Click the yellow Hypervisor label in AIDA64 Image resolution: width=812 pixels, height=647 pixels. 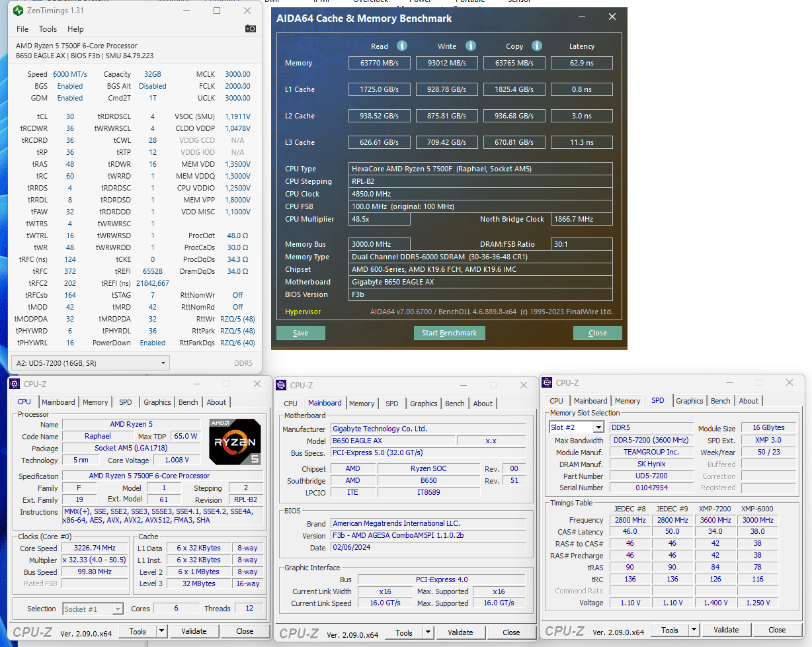tap(303, 312)
